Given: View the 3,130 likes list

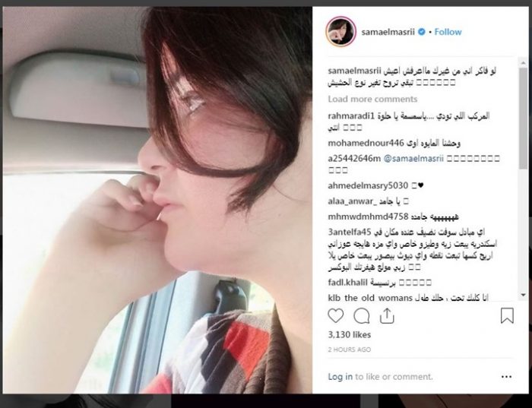Looking at the screenshot, I should [350, 335].
